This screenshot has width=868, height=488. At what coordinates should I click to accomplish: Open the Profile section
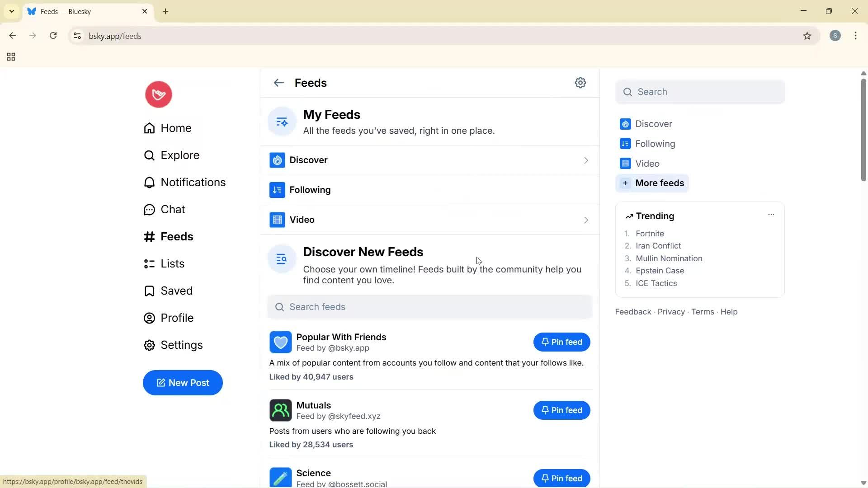(149, 318)
